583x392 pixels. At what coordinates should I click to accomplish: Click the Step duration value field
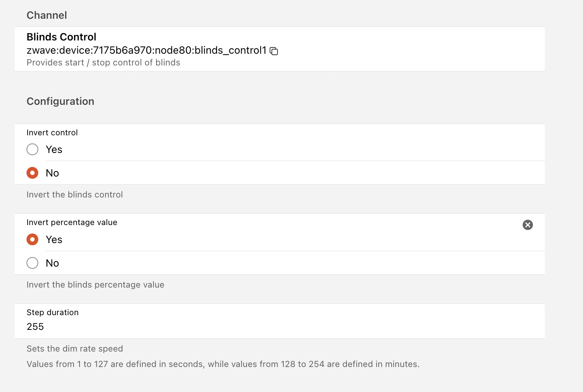point(258,327)
